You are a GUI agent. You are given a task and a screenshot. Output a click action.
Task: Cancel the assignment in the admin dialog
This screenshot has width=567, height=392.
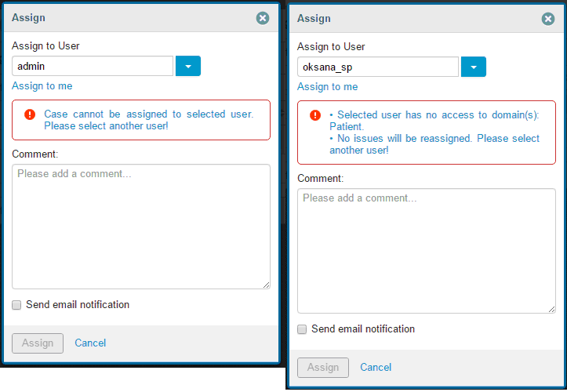coord(90,343)
